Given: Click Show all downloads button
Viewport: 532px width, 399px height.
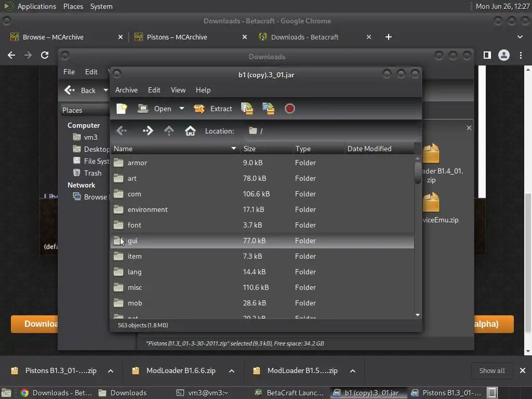Looking at the screenshot, I should [x=492, y=370].
